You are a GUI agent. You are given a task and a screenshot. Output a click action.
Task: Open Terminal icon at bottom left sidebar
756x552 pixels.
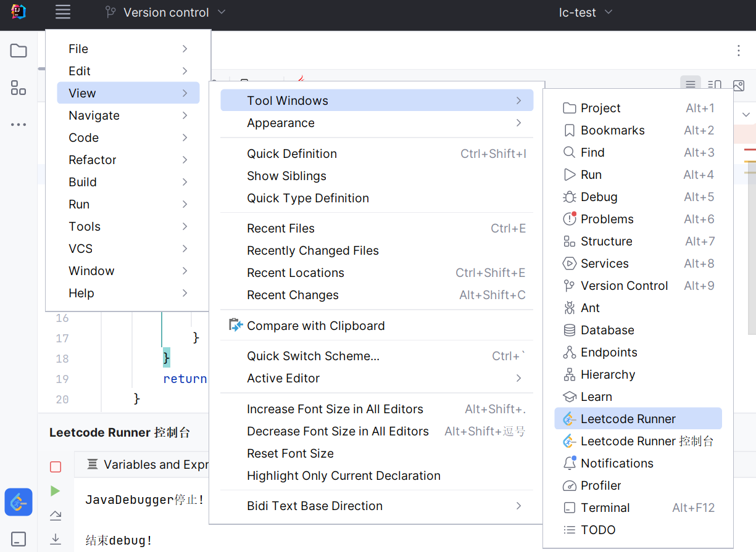tap(19, 538)
